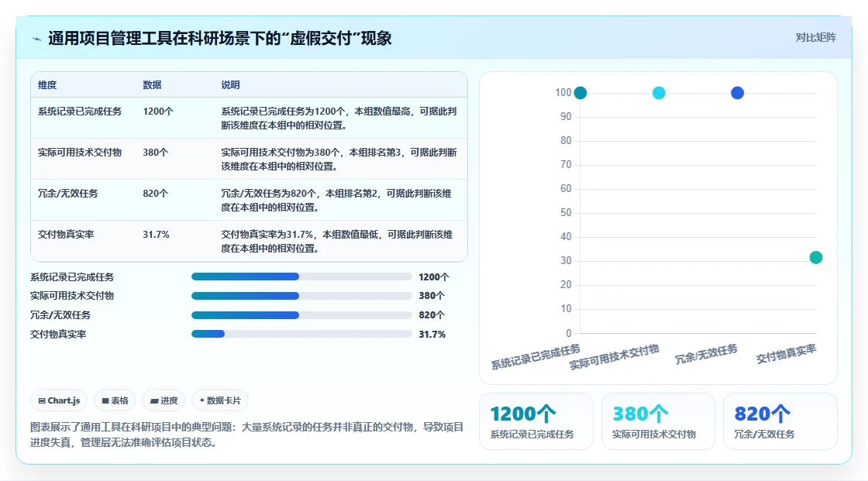Click the 1200个 value next to progress bar
868x481 pixels.
434,277
